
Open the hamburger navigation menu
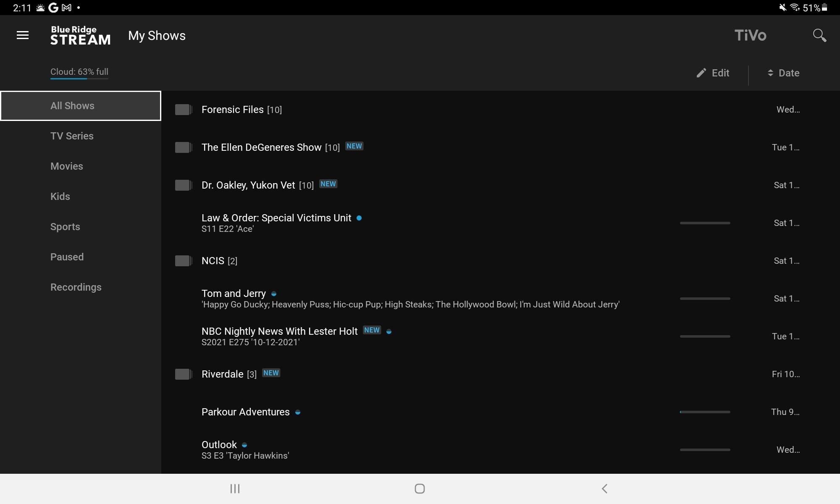[23, 35]
